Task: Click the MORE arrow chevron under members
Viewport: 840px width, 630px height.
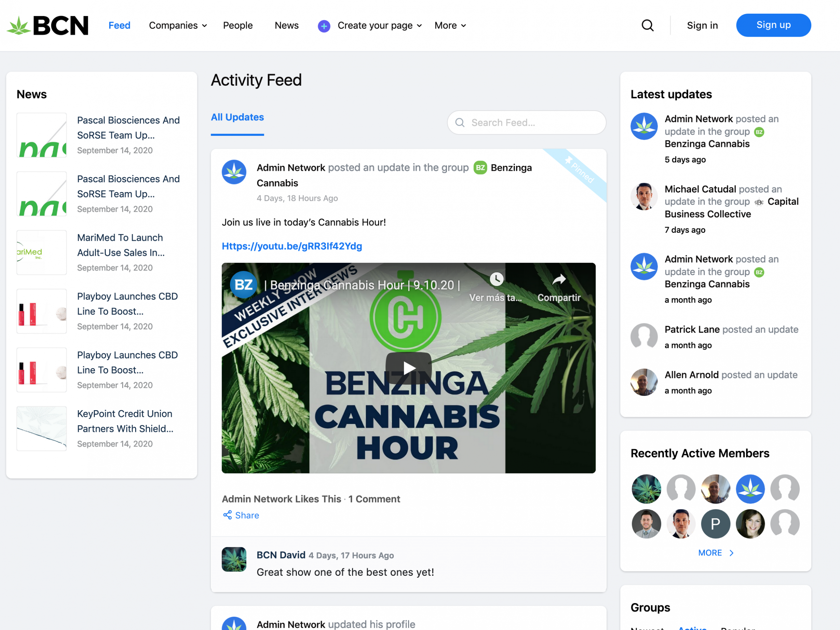Action: coord(731,553)
